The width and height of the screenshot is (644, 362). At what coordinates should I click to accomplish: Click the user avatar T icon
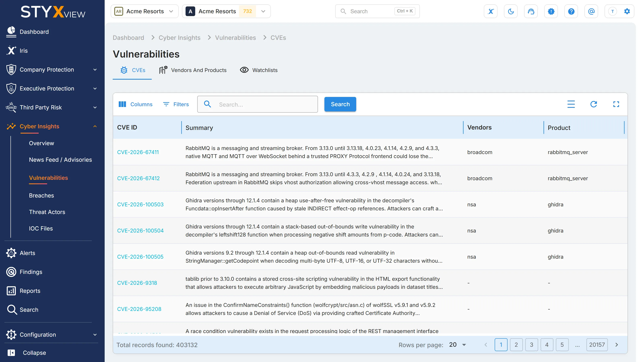[x=612, y=11]
